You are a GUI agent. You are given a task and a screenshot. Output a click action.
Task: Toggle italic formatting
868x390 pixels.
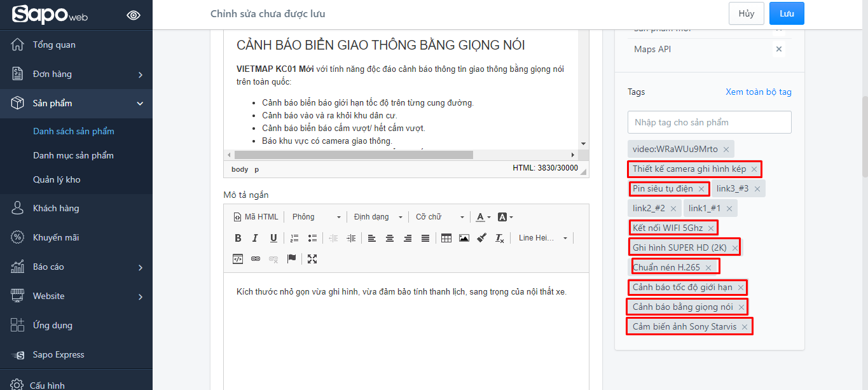(x=256, y=238)
